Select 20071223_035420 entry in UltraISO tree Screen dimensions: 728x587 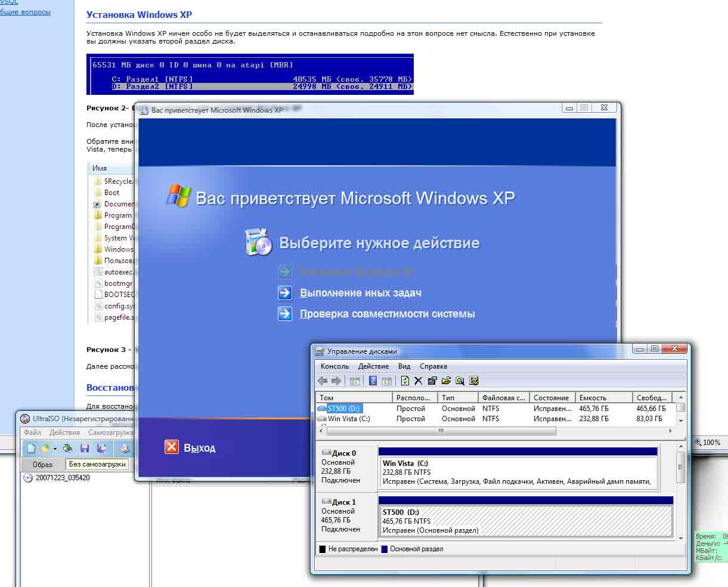point(63,478)
